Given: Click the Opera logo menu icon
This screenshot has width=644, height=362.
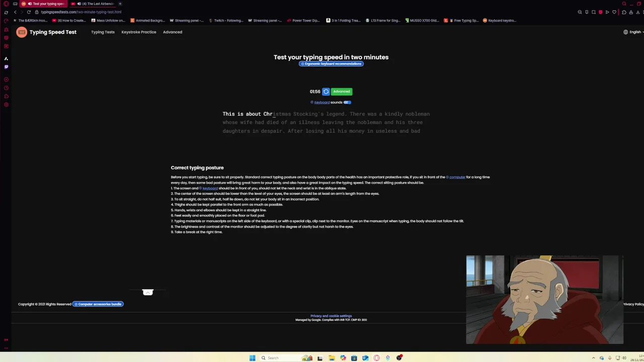Looking at the screenshot, I should click(6, 4).
